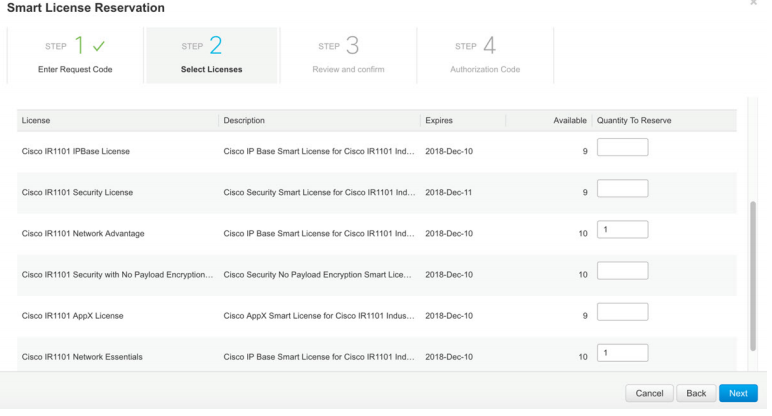Click the Smart License Reservation title
The image size is (772, 416).
click(86, 8)
